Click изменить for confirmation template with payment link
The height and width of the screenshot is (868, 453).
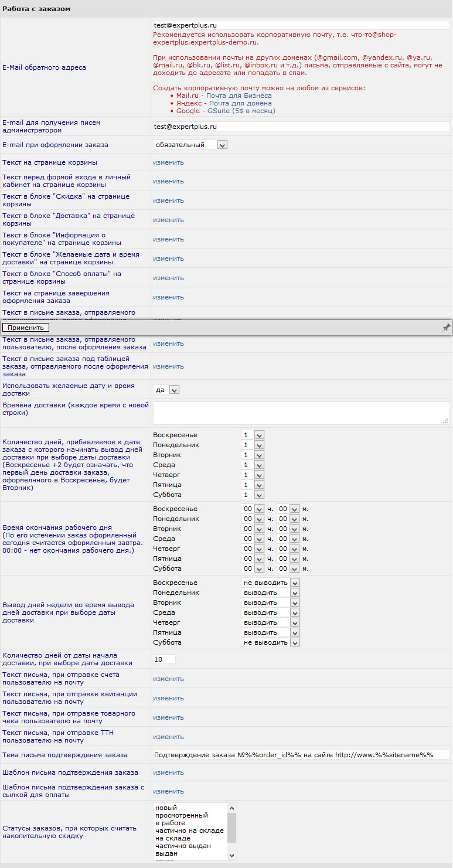168,791
